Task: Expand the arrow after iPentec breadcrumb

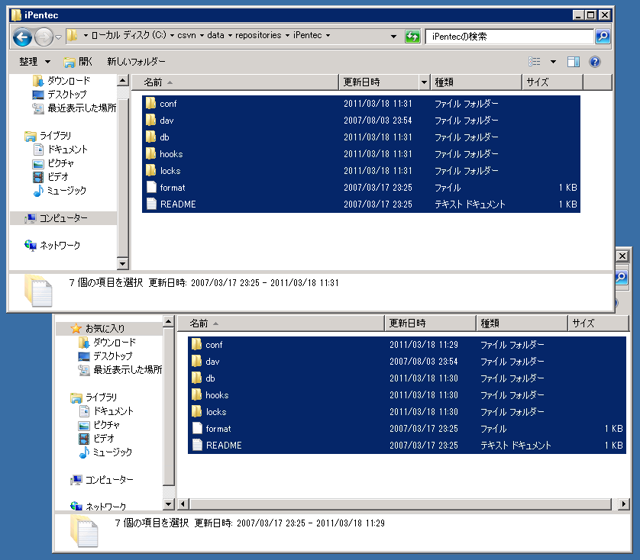Action: tap(328, 36)
